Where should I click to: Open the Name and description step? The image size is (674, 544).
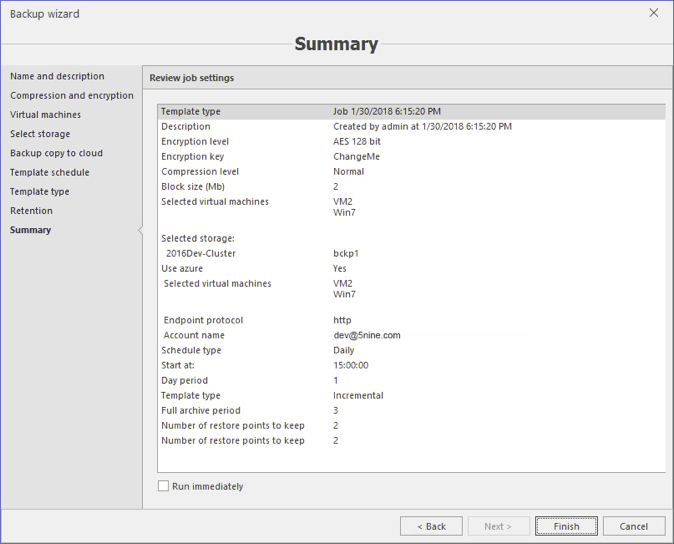(x=57, y=76)
